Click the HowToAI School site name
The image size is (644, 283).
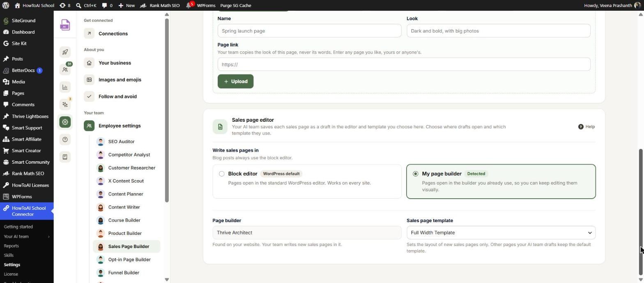pos(34,5)
